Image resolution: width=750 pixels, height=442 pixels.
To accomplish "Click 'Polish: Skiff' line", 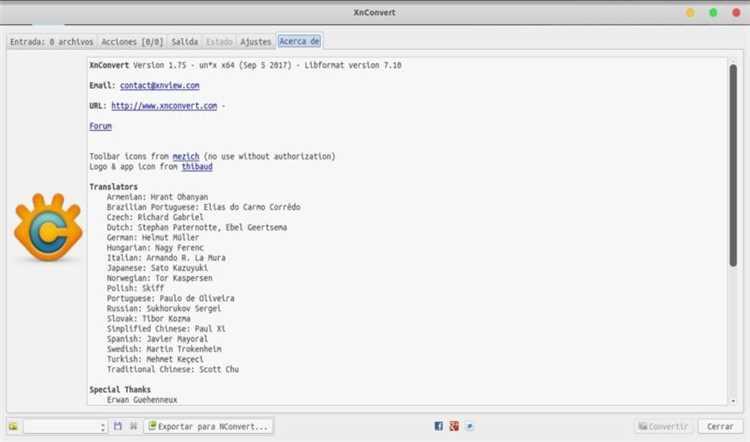I will [135, 288].
